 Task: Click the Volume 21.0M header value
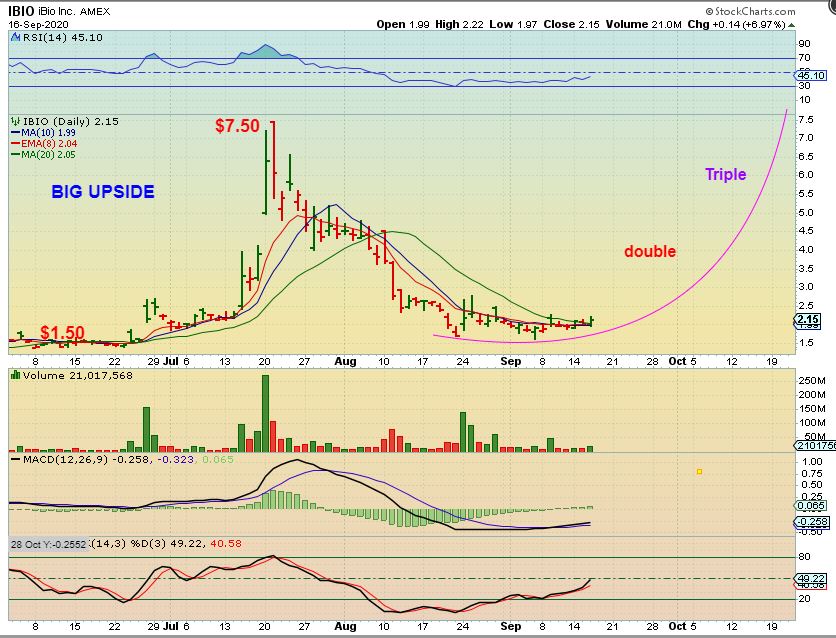[644, 25]
